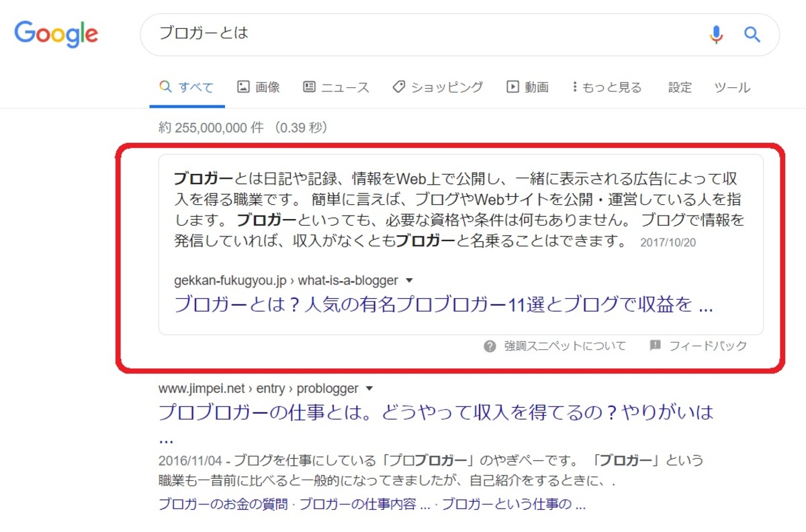The width and height of the screenshot is (806, 532).
Task: Open the ニュース tab
Action: 336,87
